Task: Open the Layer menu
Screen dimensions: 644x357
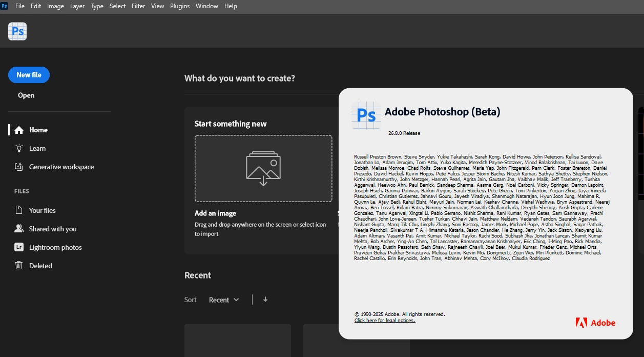Action: (77, 6)
